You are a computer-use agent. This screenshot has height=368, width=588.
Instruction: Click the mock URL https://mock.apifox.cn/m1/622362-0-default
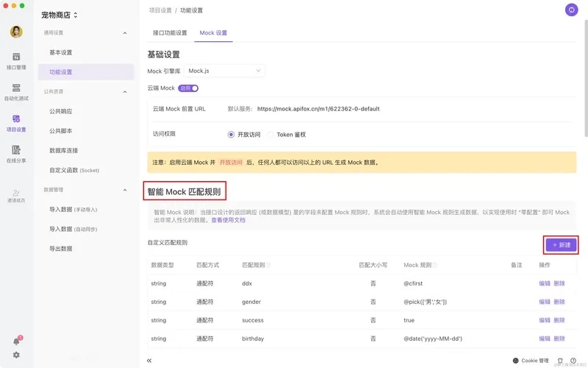pyautogui.click(x=318, y=109)
